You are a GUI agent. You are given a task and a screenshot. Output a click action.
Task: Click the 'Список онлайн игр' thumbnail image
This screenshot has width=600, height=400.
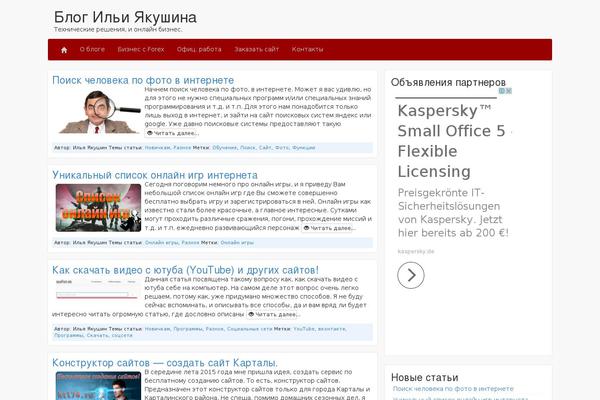(x=98, y=207)
